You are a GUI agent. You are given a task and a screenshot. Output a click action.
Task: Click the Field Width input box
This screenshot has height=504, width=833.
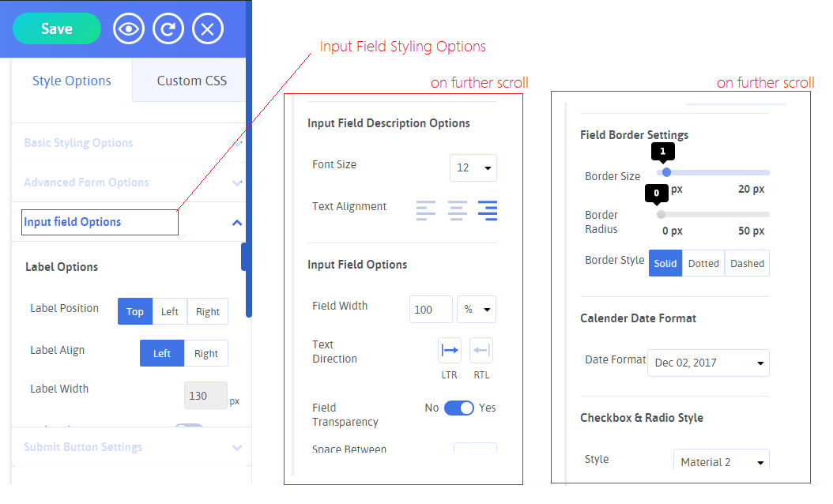click(431, 310)
